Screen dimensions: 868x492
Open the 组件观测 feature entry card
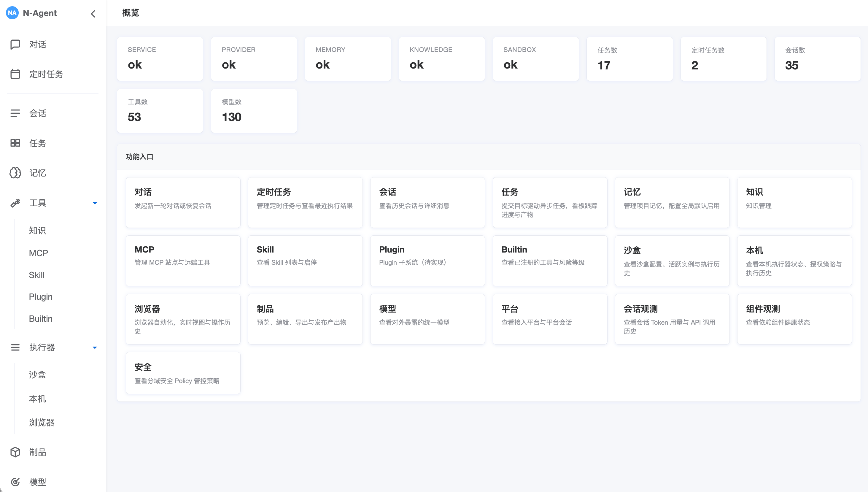point(795,319)
